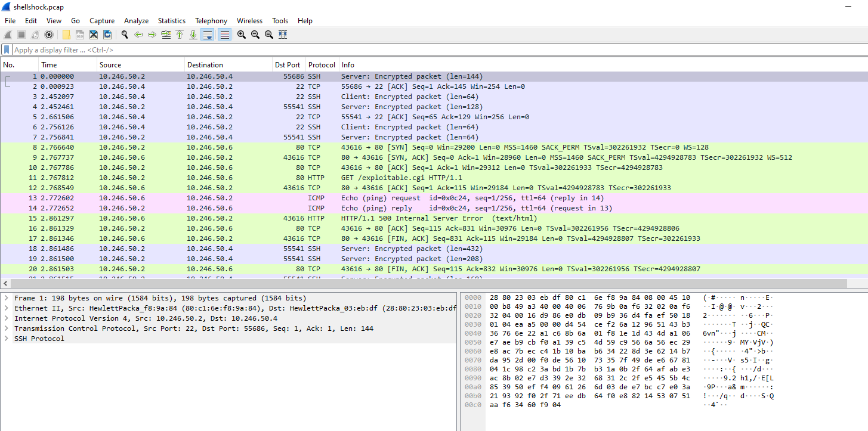Click the Stop capture square icon
The image size is (868, 431).
(x=21, y=35)
